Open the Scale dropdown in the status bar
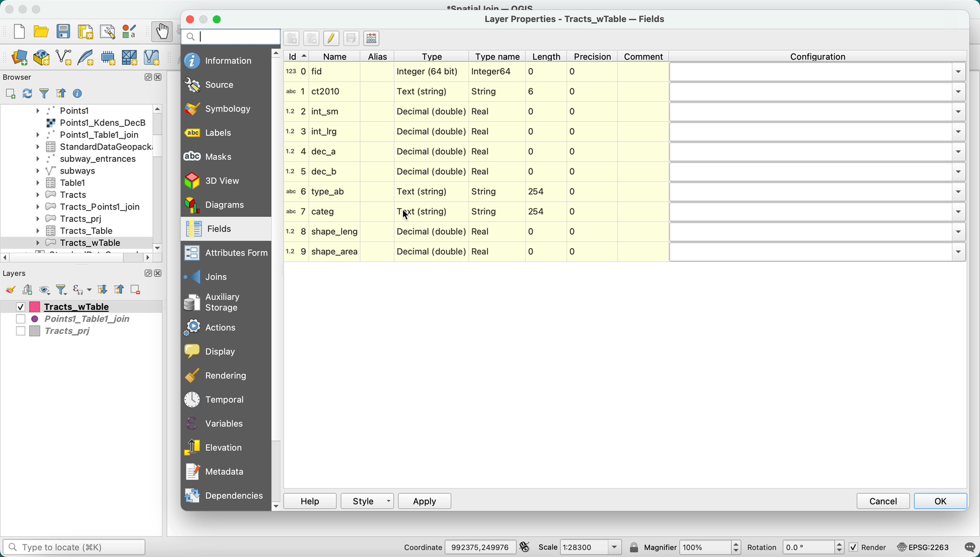 coord(614,547)
